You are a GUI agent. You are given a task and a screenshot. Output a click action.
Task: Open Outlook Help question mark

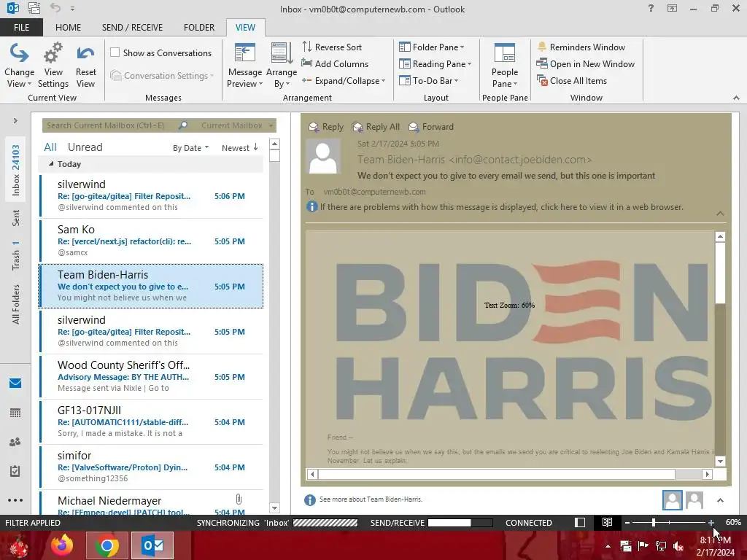point(651,8)
